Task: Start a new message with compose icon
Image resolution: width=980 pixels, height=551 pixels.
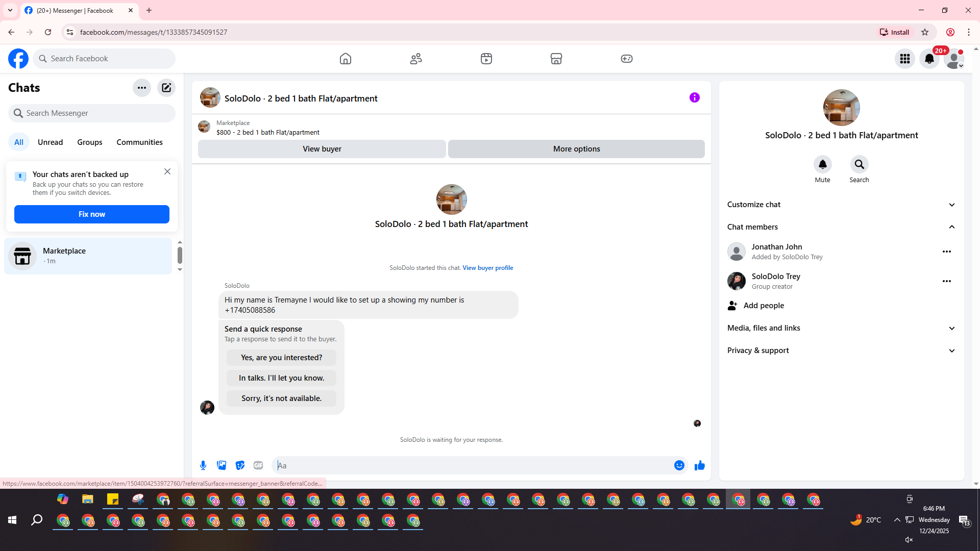Action: [x=166, y=88]
